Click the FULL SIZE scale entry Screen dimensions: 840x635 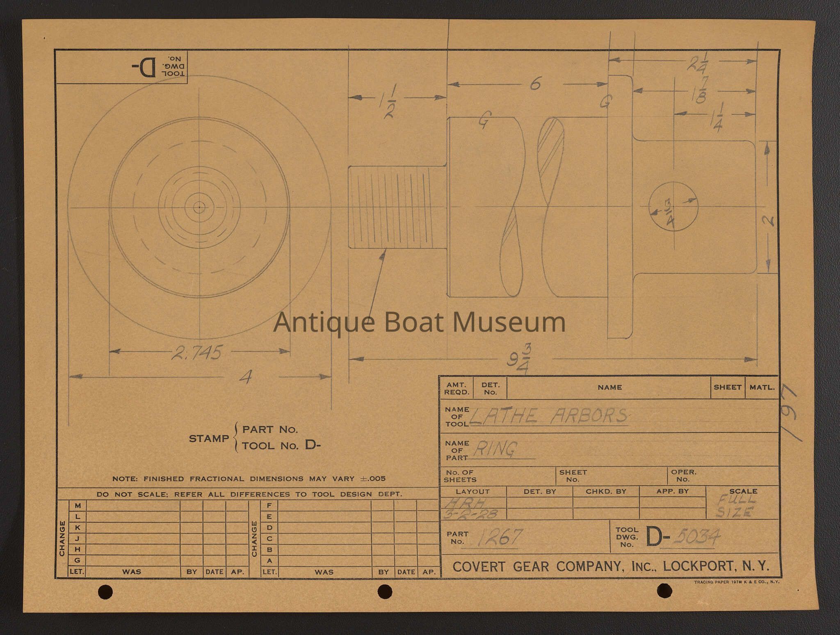736,505
